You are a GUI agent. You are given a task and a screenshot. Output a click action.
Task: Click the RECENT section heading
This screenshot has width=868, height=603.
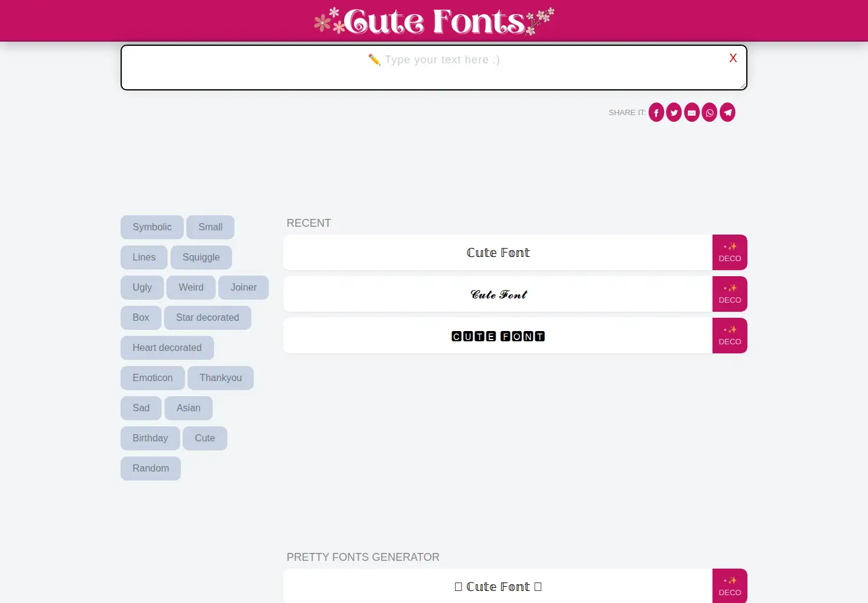(x=309, y=223)
